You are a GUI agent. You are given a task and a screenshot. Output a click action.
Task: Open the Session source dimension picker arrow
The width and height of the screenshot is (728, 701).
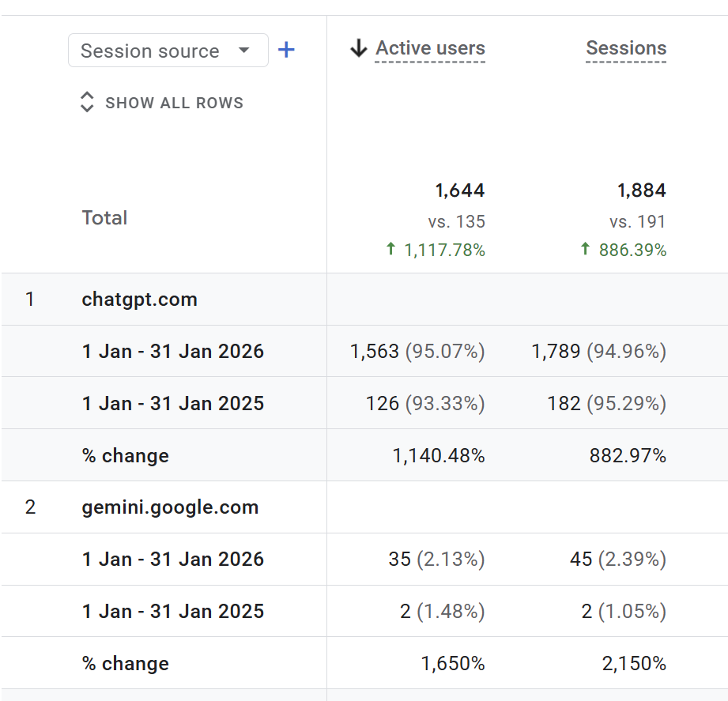[245, 50]
